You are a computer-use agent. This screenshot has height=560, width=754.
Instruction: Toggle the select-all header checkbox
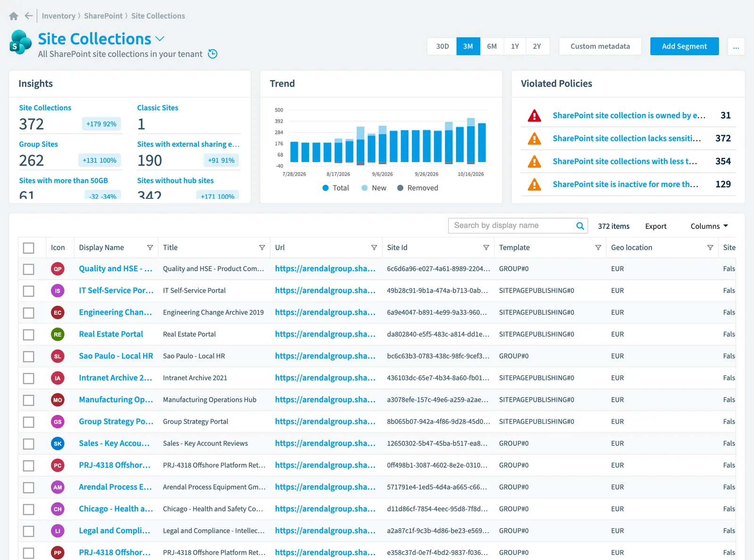tap(29, 248)
